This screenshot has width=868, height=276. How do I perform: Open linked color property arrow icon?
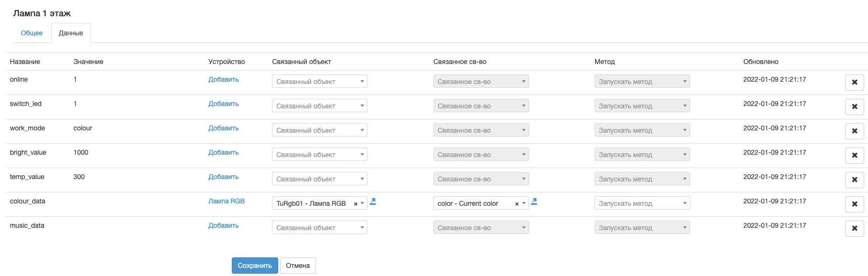click(534, 202)
